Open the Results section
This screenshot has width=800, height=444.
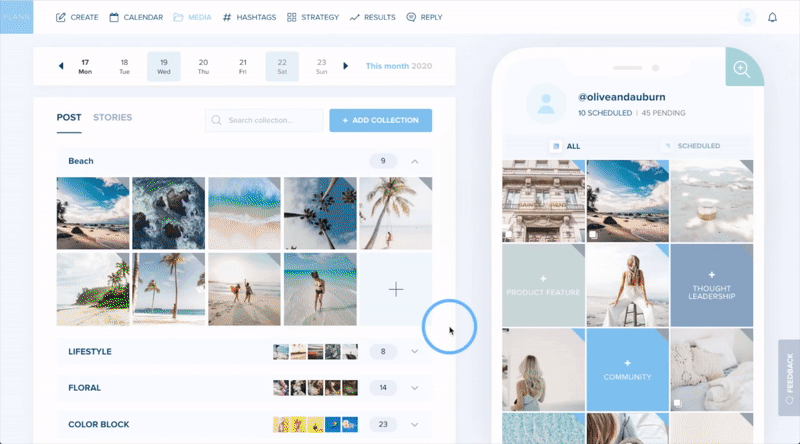(x=372, y=17)
